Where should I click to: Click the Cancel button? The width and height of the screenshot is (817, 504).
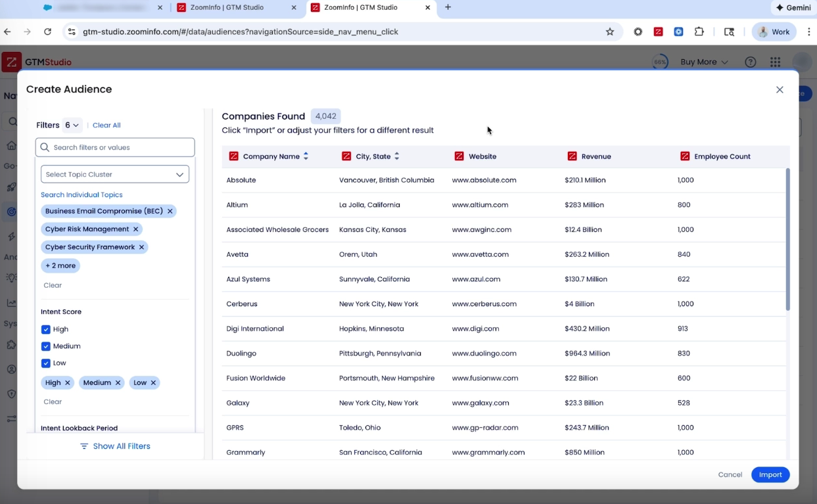(730, 474)
